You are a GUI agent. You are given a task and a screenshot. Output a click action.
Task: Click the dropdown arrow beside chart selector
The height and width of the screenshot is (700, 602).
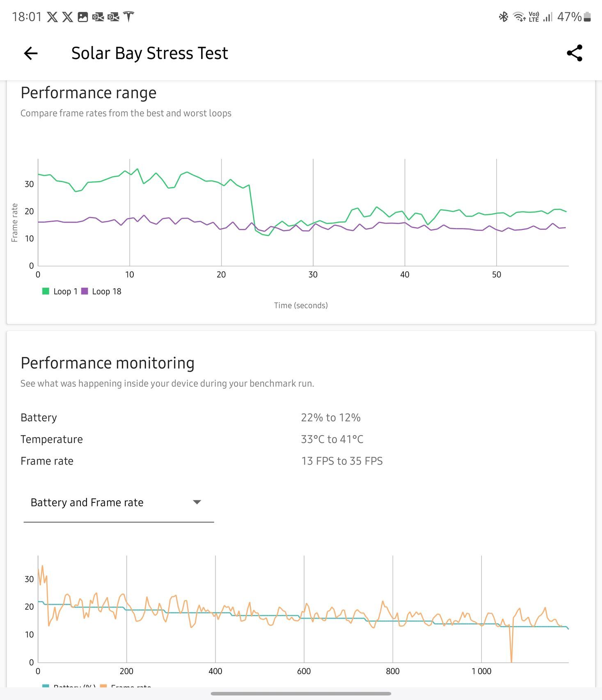pos(197,502)
